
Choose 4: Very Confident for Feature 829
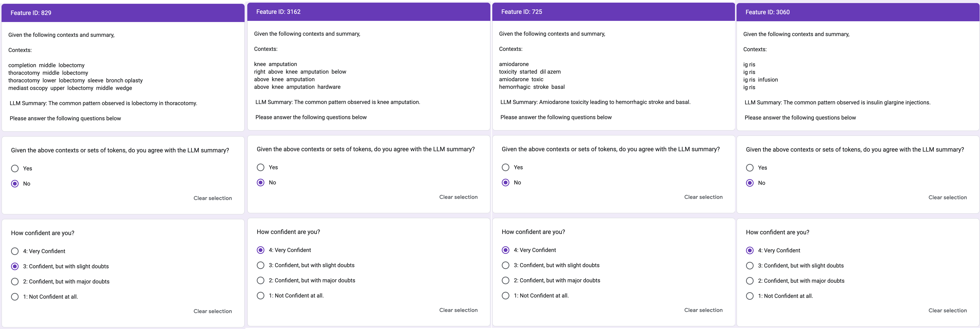[x=15, y=251]
